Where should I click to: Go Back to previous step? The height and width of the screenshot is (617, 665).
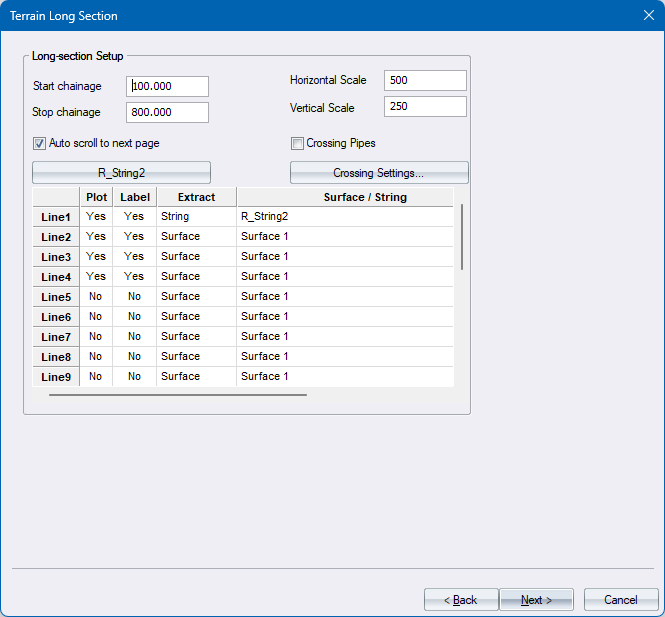click(x=461, y=600)
